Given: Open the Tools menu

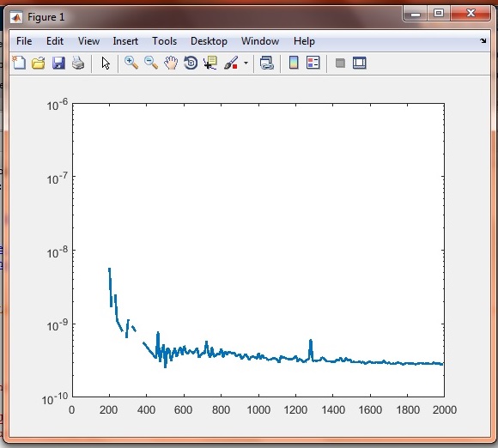Looking at the screenshot, I should [164, 41].
